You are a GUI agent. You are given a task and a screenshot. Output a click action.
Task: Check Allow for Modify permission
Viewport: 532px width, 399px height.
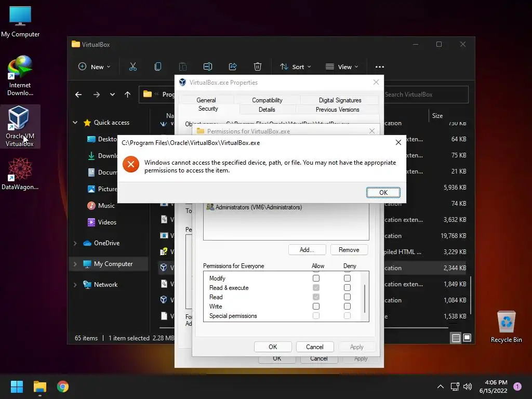[x=316, y=278]
